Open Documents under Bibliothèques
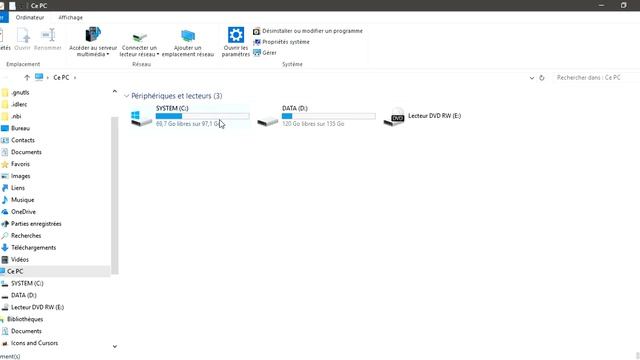 (x=26, y=331)
